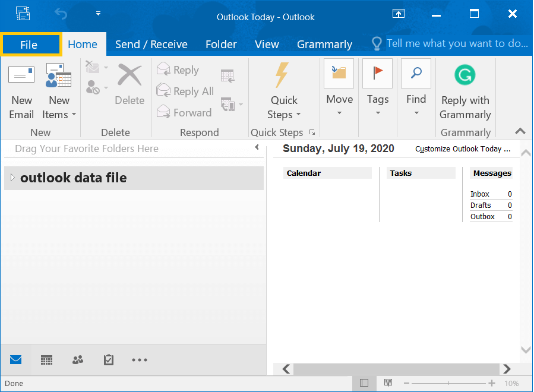Click Drag Your Favorite Folders Here

87,148
